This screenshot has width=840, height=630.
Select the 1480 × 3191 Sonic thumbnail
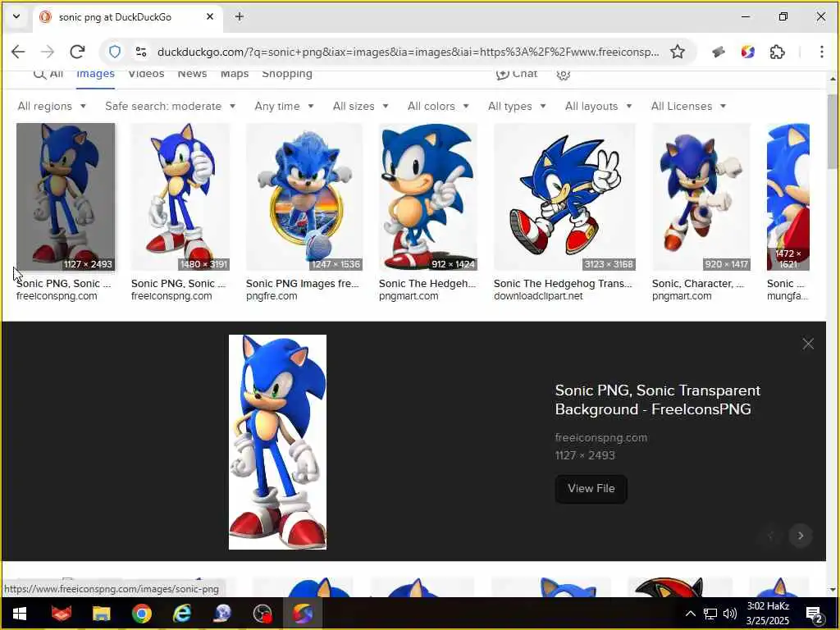pyautogui.click(x=180, y=197)
